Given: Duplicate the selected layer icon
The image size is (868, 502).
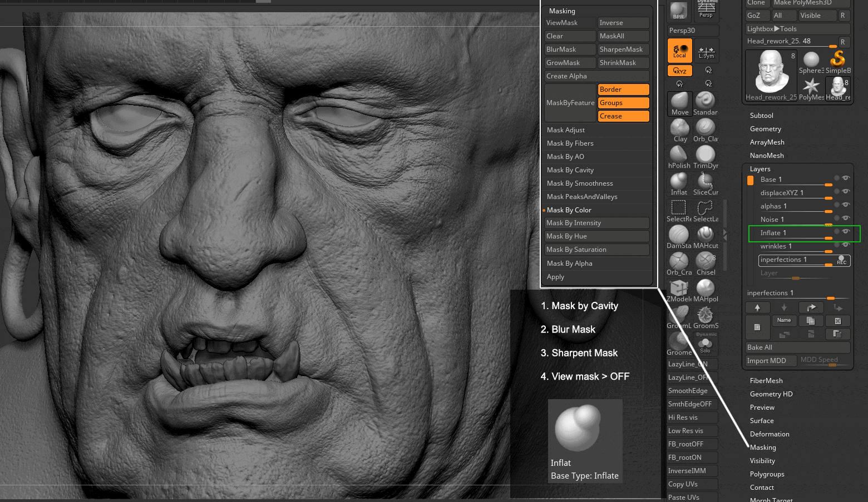Looking at the screenshot, I should (811, 321).
